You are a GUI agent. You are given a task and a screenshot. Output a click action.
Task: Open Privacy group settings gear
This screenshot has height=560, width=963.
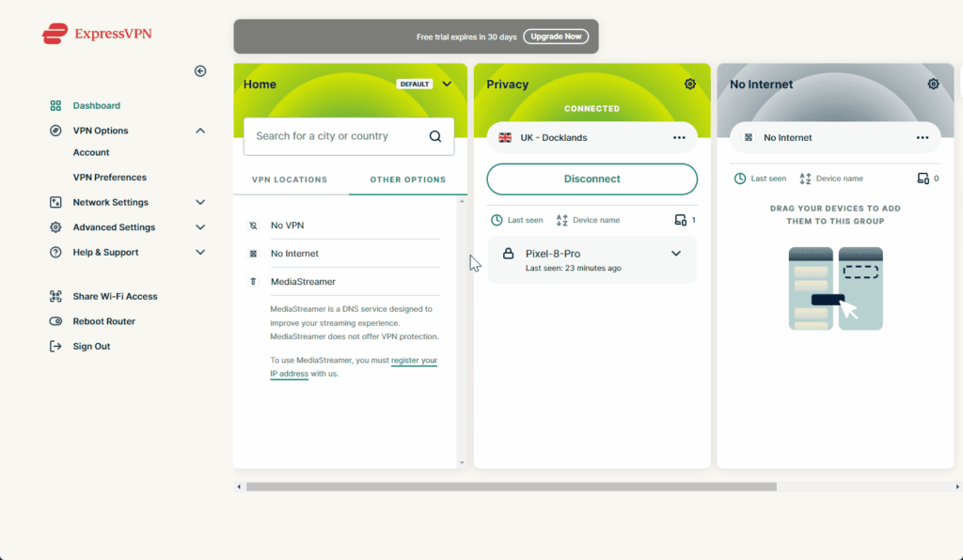click(x=690, y=84)
